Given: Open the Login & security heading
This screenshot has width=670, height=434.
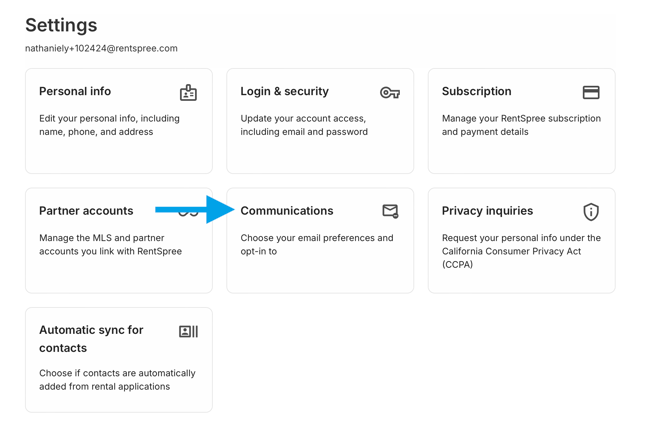Looking at the screenshot, I should tap(285, 91).
